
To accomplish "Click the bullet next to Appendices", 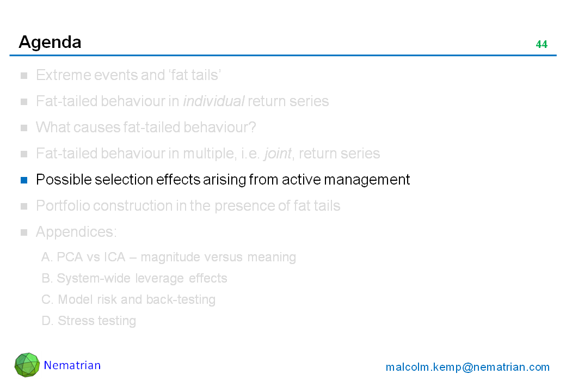I will tap(24, 232).
